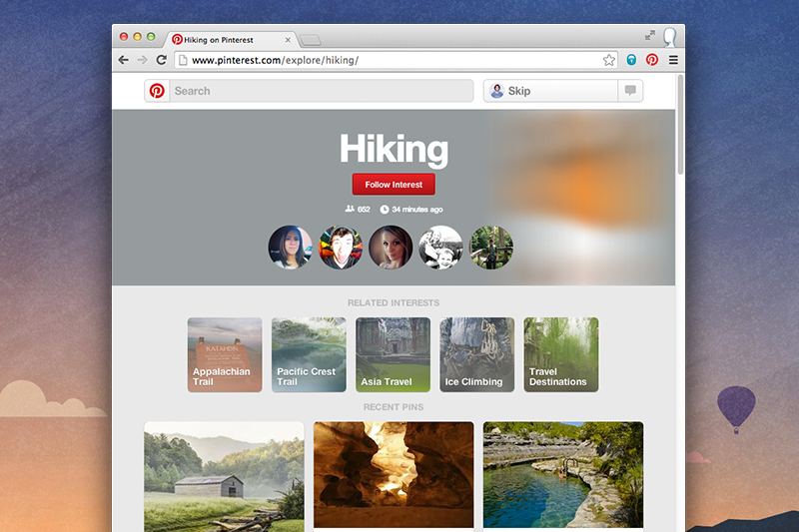Reload the page with the refresh icon
The height and width of the screenshot is (532, 799).
[x=161, y=60]
